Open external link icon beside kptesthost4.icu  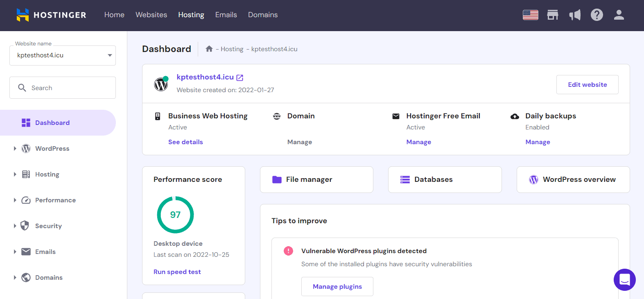tap(240, 78)
